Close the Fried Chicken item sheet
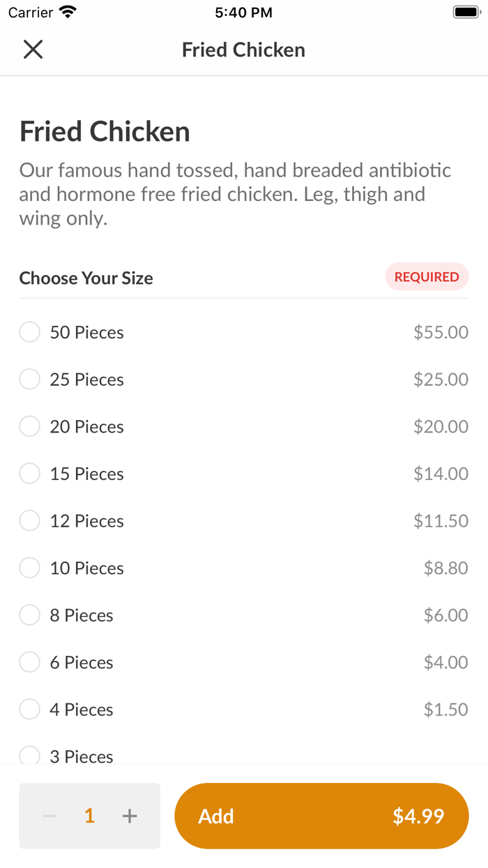The image size is (488, 868). click(x=33, y=50)
